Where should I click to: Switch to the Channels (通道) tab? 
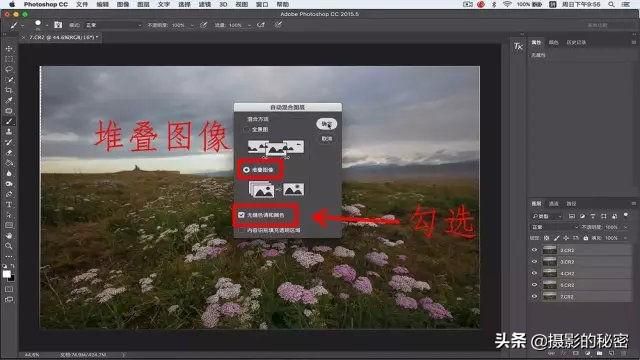point(553,203)
